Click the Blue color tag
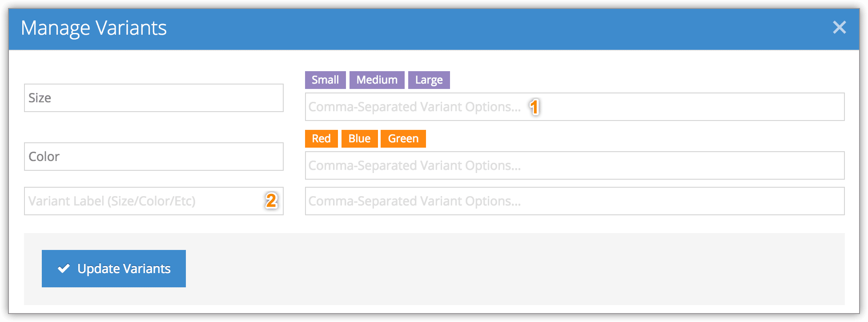Image resolution: width=868 pixels, height=322 pixels. point(359,139)
